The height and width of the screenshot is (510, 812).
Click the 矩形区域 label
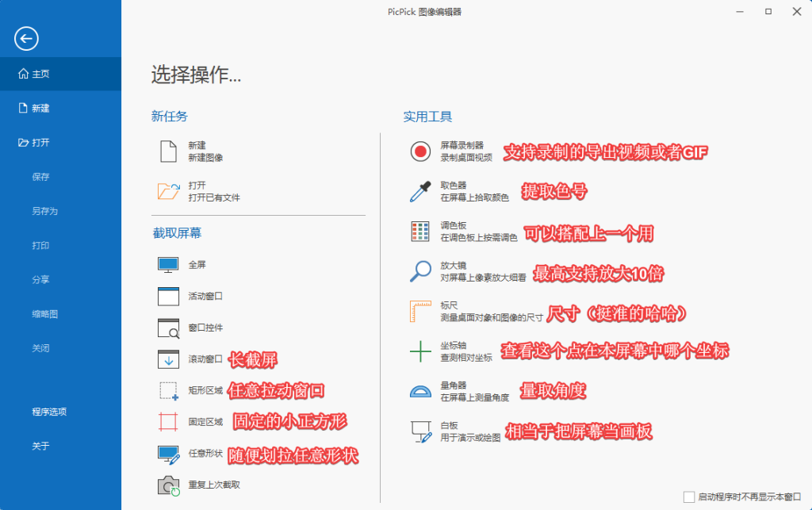[x=205, y=390]
